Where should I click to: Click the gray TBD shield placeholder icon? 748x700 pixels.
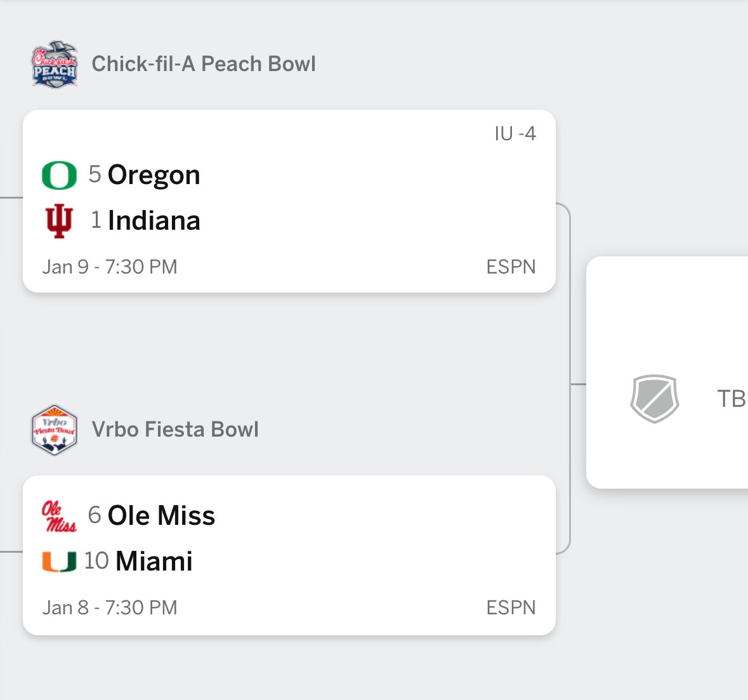[x=654, y=399]
